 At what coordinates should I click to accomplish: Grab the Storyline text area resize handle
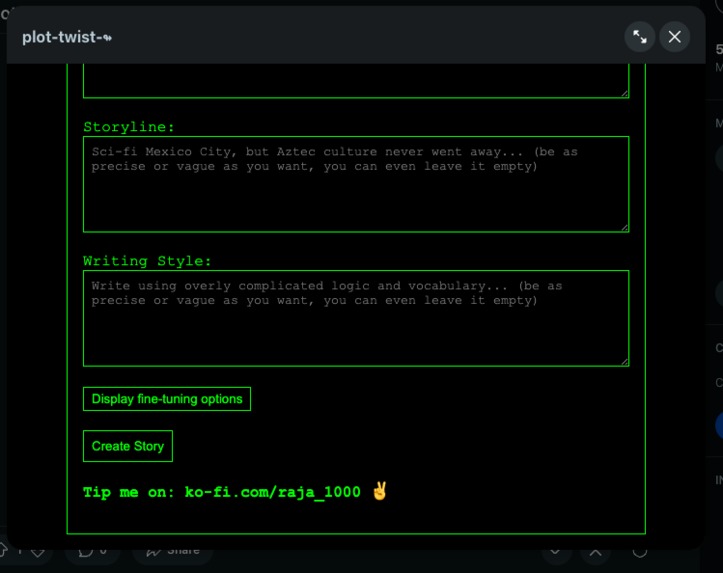pyautogui.click(x=624, y=228)
